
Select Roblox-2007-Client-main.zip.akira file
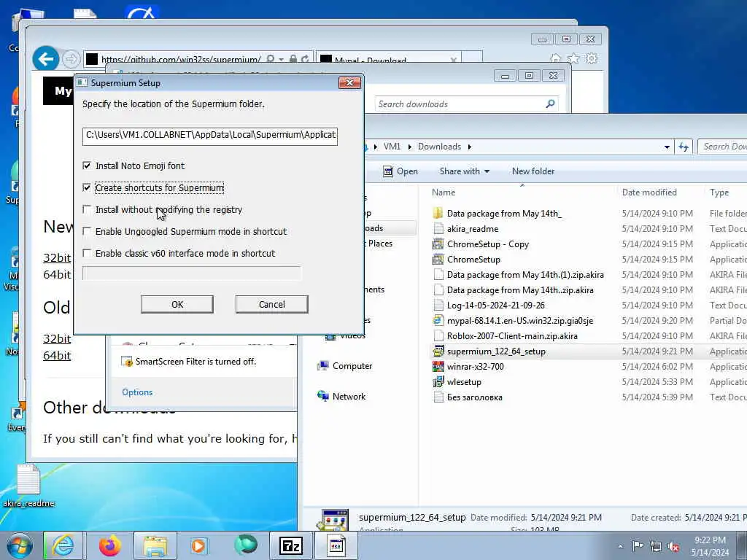(512, 336)
